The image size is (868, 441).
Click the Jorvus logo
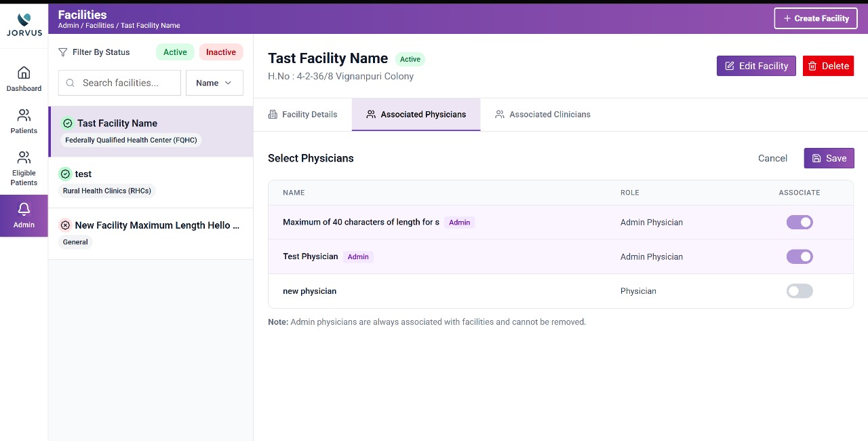(x=24, y=22)
